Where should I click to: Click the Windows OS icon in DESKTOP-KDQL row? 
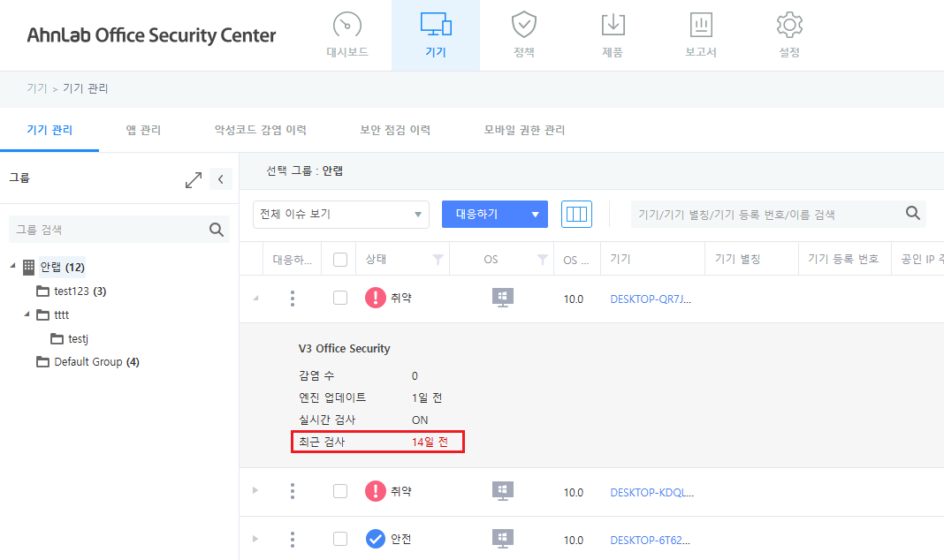click(503, 491)
